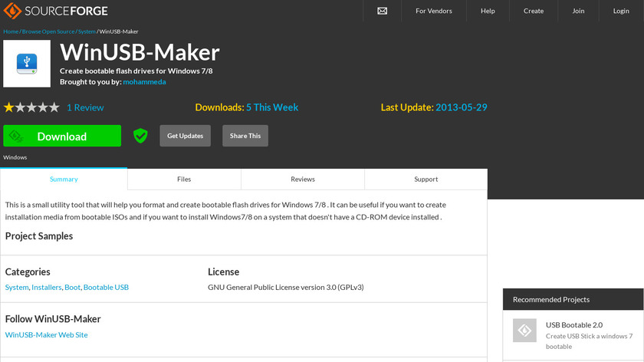Open the System category link
Image resolution: width=644 pixels, height=362 pixels.
(17, 287)
